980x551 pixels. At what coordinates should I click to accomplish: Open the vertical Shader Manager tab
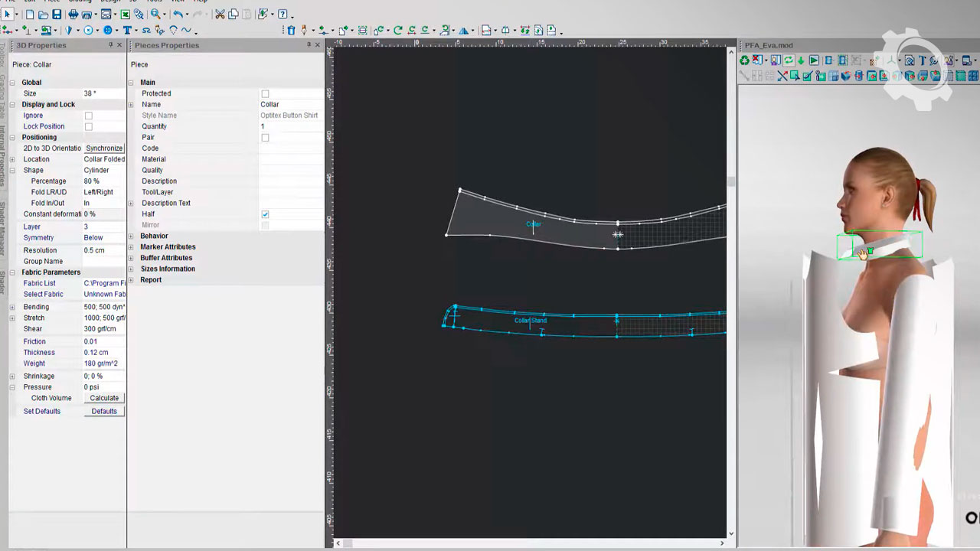pos(3,230)
